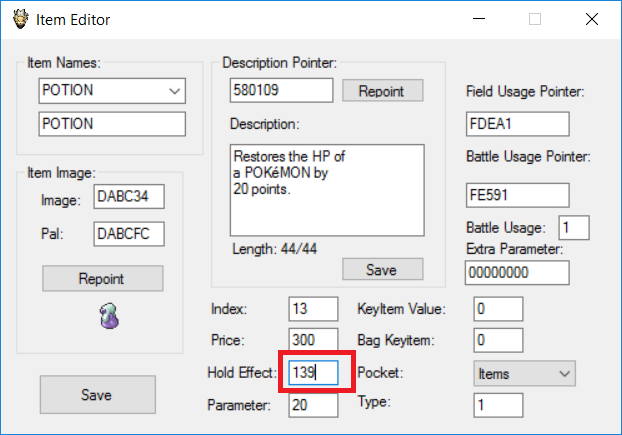This screenshot has height=435, width=622.
Task: Open the Pocket dropdown showing Items
Action: (x=524, y=373)
